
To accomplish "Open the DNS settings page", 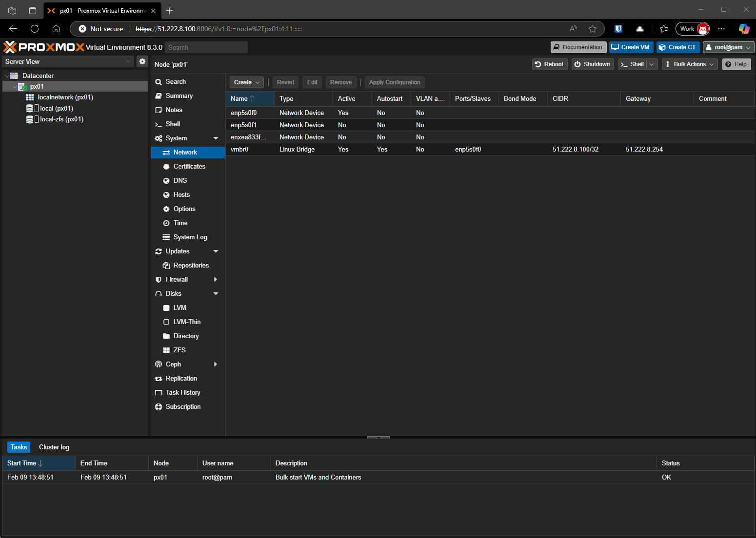I will pyautogui.click(x=180, y=181).
